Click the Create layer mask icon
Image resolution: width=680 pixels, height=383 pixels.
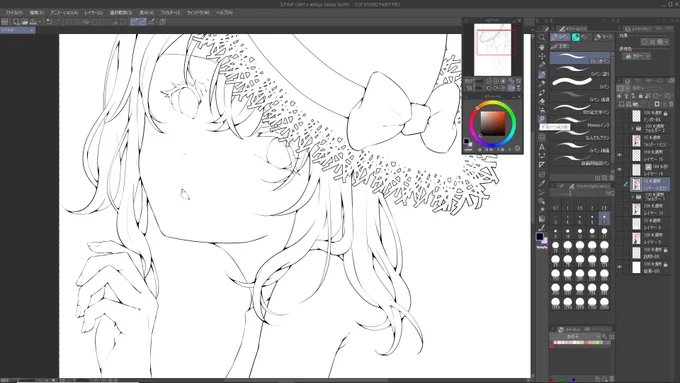(x=657, y=105)
